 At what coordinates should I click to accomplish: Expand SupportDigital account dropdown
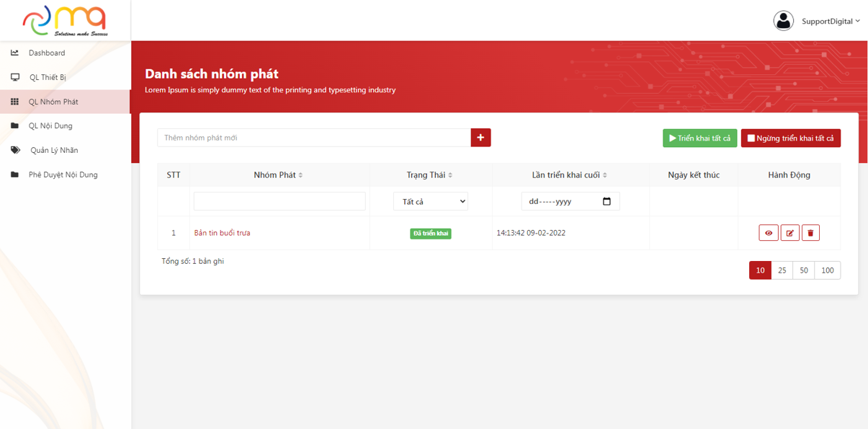click(x=831, y=22)
